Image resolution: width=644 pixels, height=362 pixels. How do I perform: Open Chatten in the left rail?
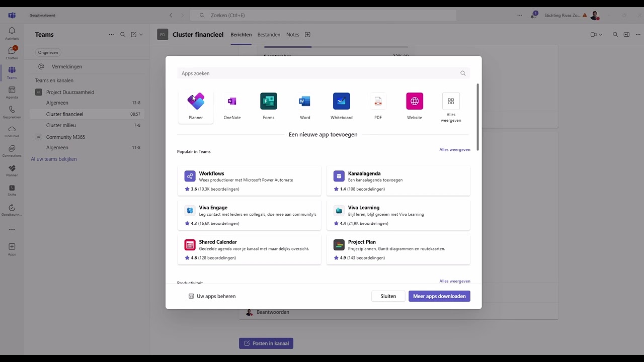12,53
